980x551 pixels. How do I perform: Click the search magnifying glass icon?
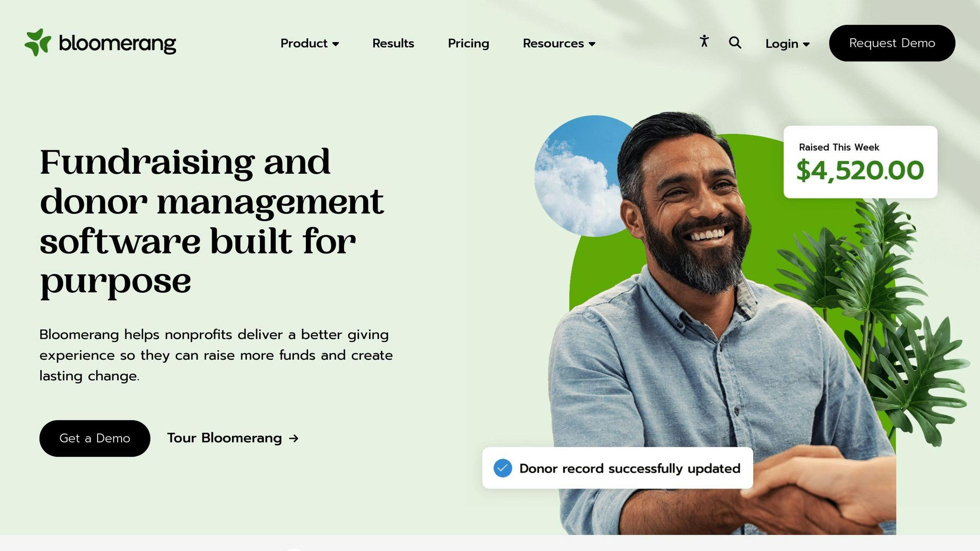pos(735,43)
